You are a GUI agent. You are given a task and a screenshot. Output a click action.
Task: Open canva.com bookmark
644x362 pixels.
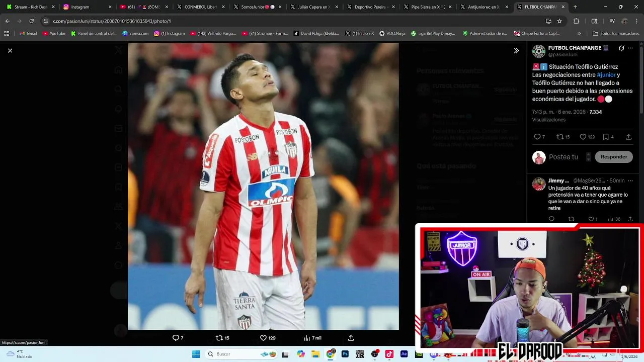136,34
